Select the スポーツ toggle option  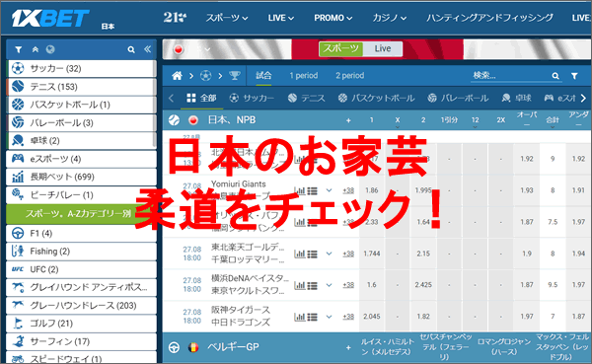coord(341,48)
